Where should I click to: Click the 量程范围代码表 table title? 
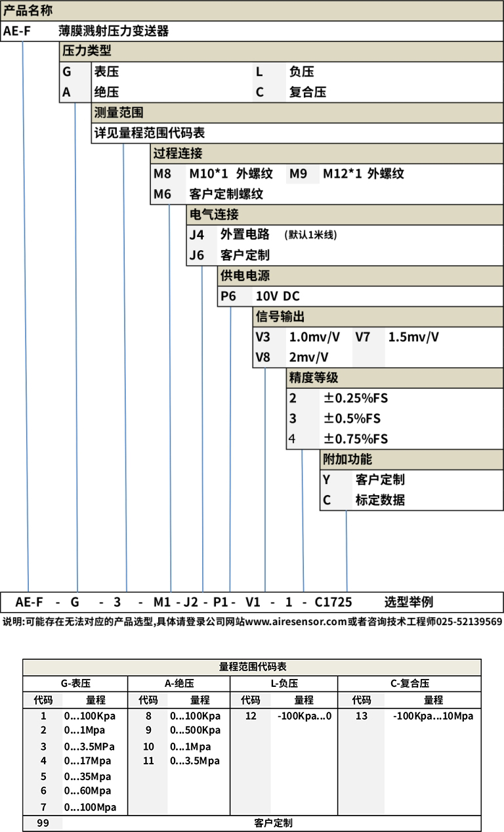pyautogui.click(x=252, y=667)
